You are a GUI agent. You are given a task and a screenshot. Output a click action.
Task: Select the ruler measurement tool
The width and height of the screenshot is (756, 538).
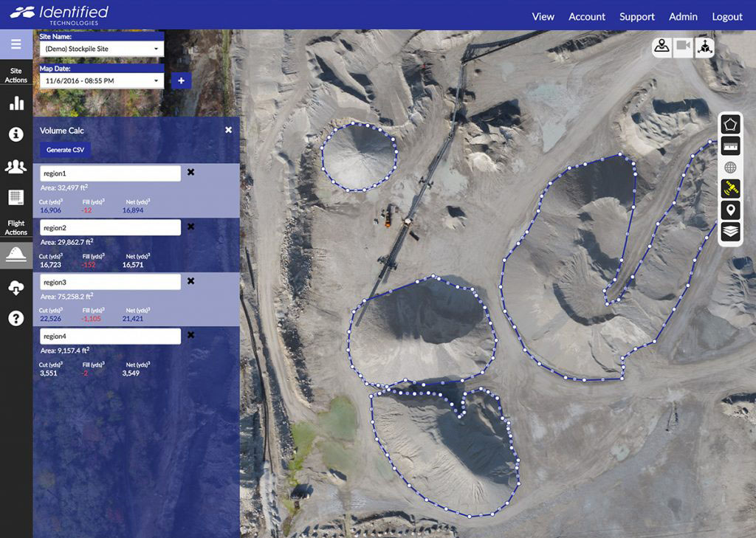730,146
